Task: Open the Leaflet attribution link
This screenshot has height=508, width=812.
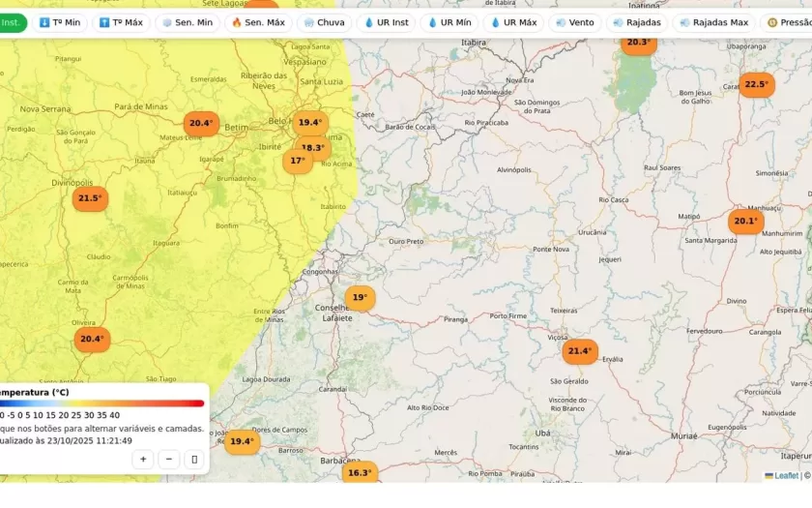Action: [786, 475]
